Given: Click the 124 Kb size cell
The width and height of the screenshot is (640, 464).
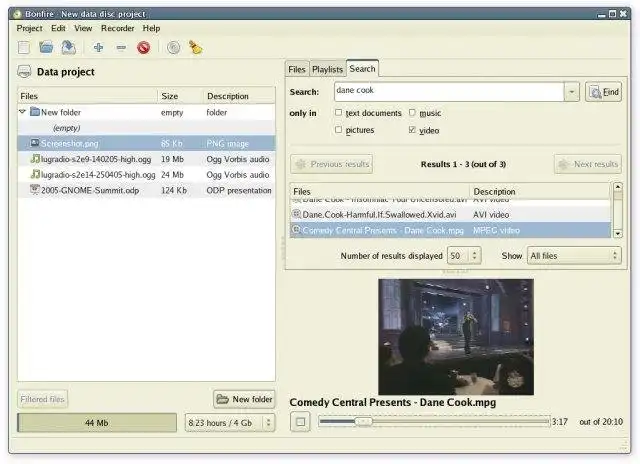Looking at the screenshot, I should [x=174, y=190].
